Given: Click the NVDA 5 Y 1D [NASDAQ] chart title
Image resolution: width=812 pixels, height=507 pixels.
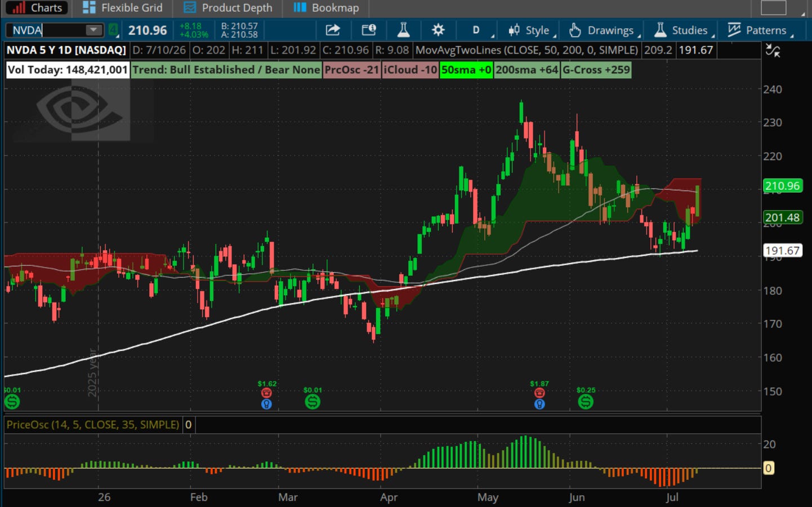Looking at the screenshot, I should (x=66, y=50).
